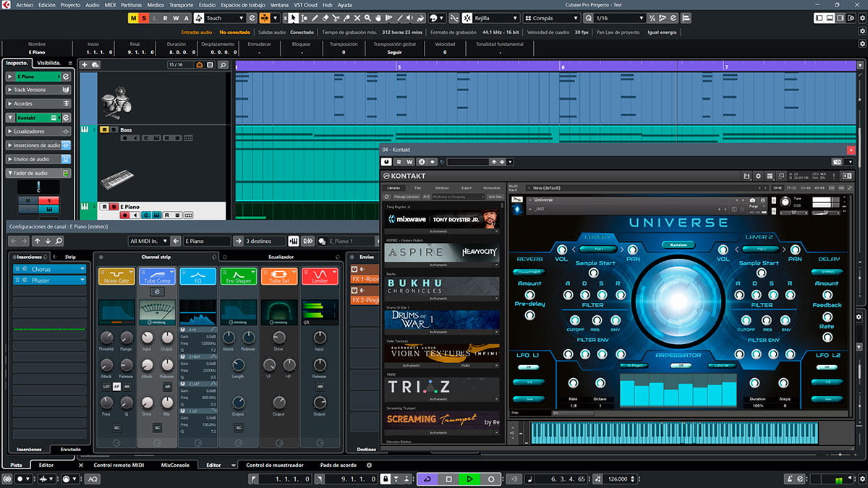868x488 pixels.
Task: Select the Drums of War library thumbnail
Action: (443, 320)
